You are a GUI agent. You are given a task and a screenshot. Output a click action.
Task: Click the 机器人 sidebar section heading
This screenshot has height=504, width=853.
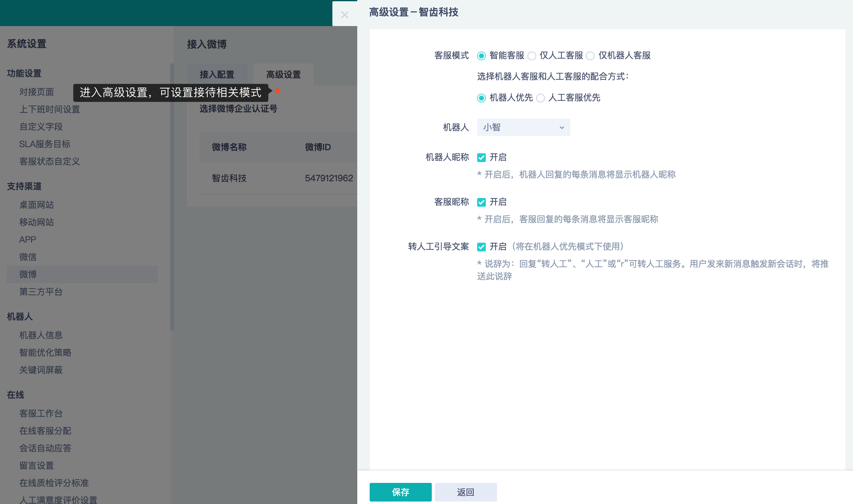(x=20, y=317)
